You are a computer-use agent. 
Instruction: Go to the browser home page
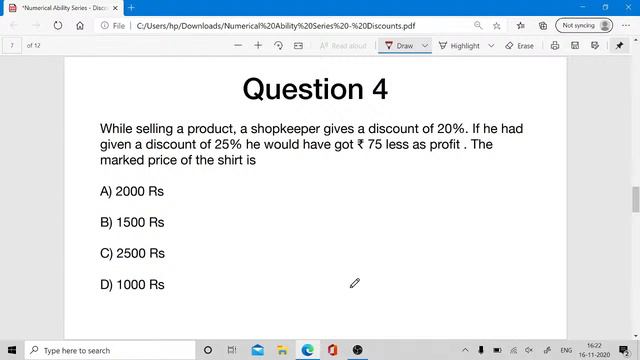tap(80, 26)
